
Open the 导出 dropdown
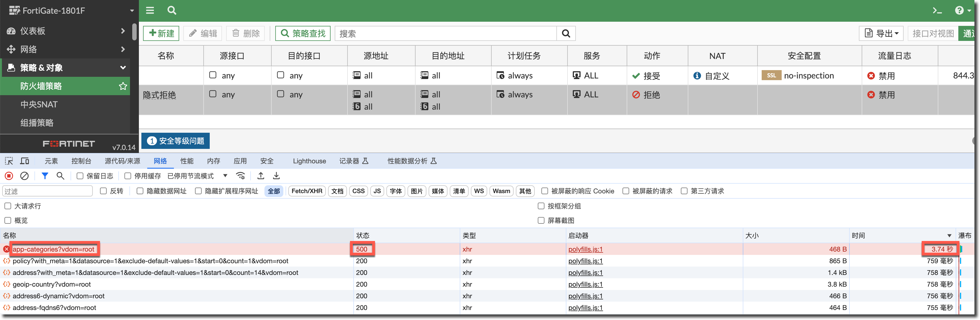click(881, 33)
